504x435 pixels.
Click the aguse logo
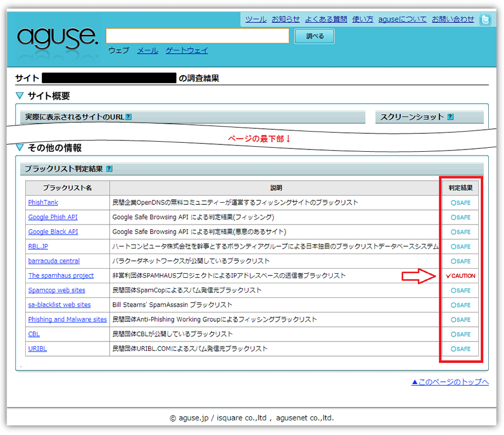(58, 38)
